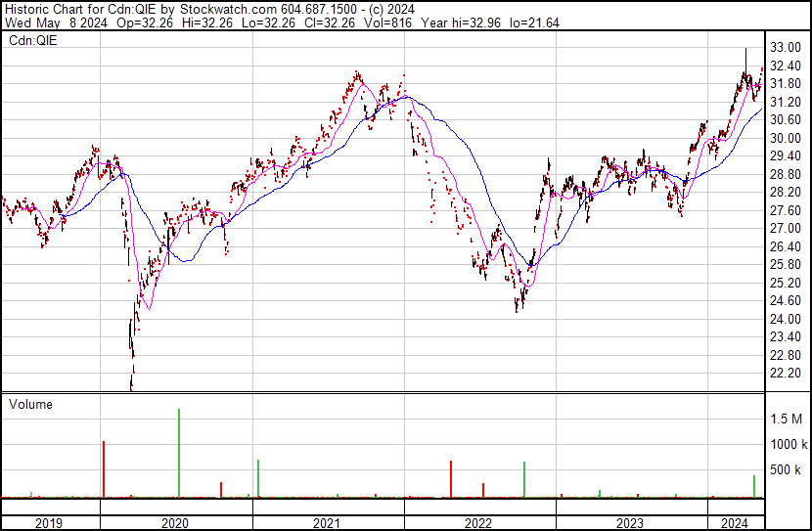Viewport: 812px width, 531px height.
Task: Click the tallest green volume bar in 2020
Action: (x=179, y=455)
